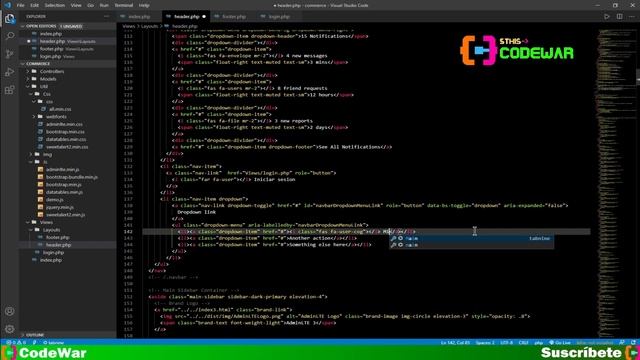Collapse the Util folder

tap(44, 87)
